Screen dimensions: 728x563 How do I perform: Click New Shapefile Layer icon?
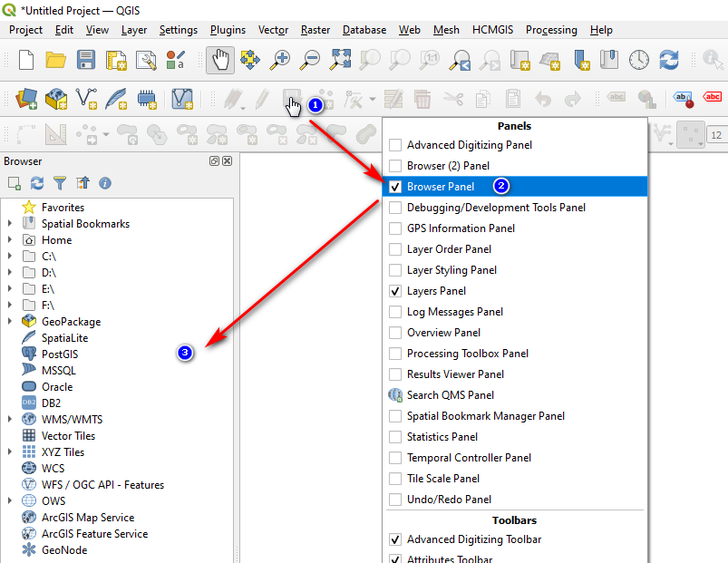pyautogui.click(x=86, y=99)
